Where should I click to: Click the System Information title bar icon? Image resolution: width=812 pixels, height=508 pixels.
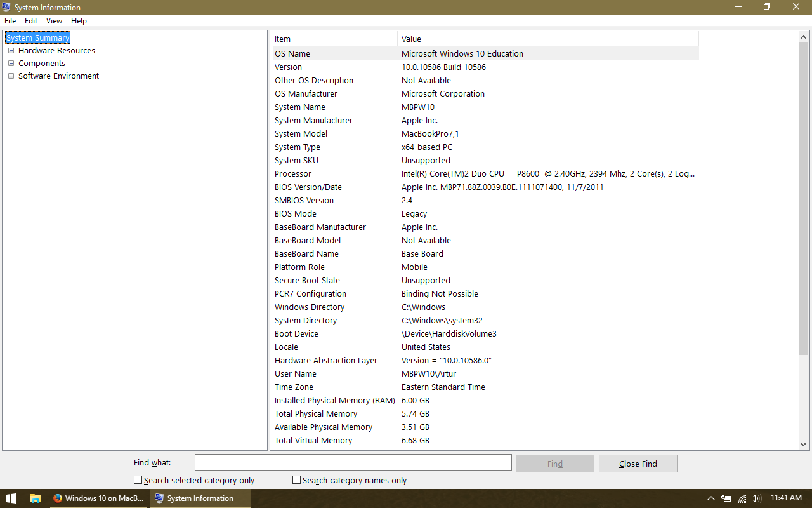7,7
